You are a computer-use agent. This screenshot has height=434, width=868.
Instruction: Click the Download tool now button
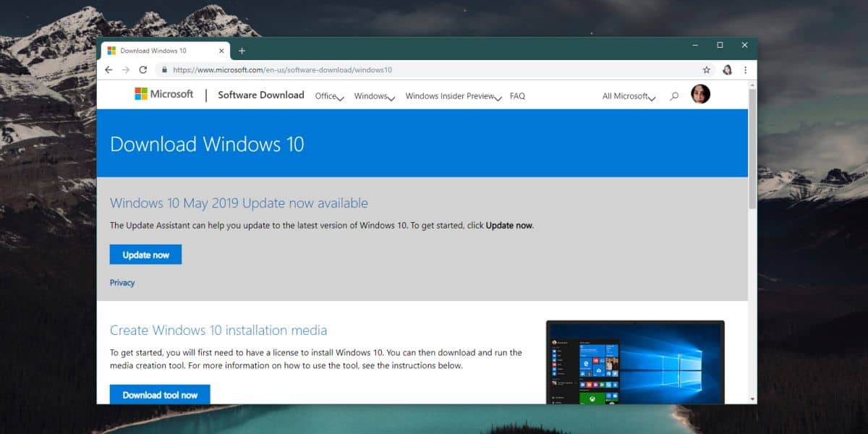[x=160, y=395]
